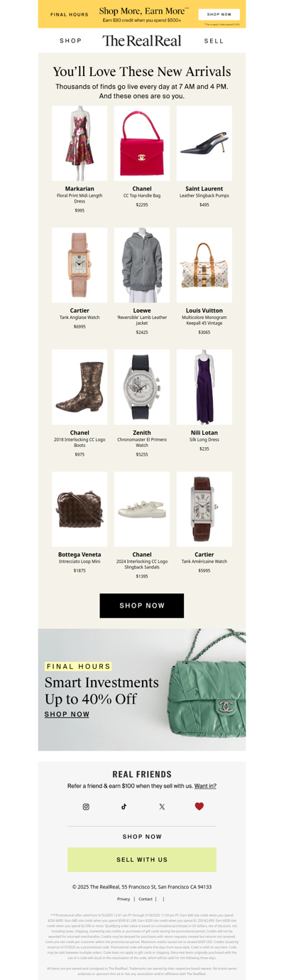
Task: Open the Instagram icon
Action: [x=86, y=807]
